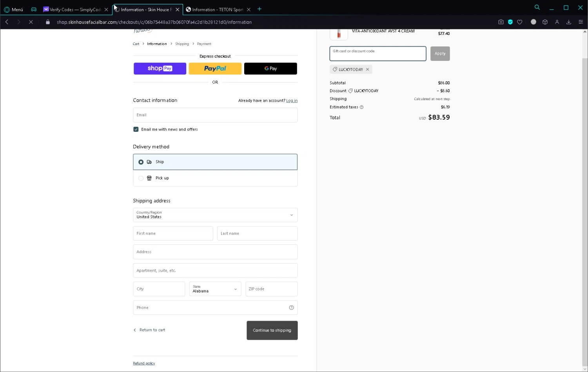Click the browser search tabs icon
Image resolution: width=588 pixels, height=372 pixels.
pos(537,7)
